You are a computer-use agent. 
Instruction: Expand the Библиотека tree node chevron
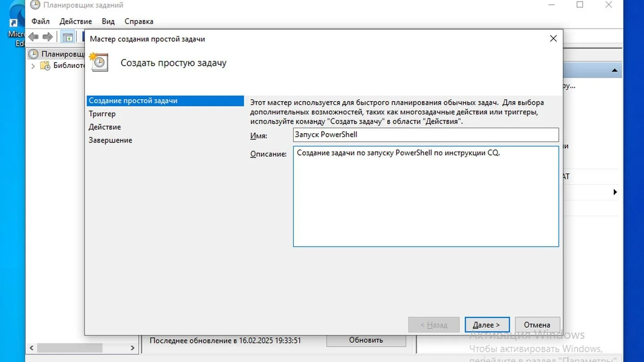point(33,66)
